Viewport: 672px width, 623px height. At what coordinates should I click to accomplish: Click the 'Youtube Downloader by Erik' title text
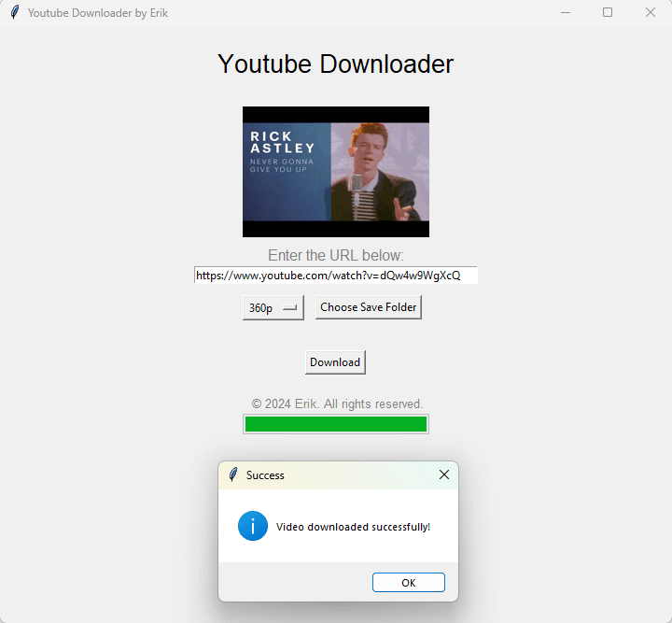[x=98, y=13]
